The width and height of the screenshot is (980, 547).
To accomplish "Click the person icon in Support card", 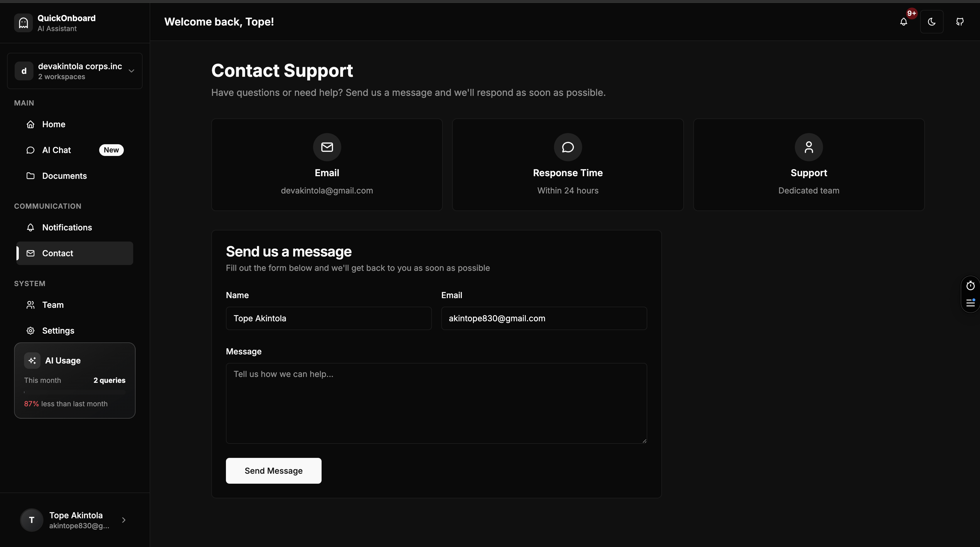I will click(x=808, y=147).
